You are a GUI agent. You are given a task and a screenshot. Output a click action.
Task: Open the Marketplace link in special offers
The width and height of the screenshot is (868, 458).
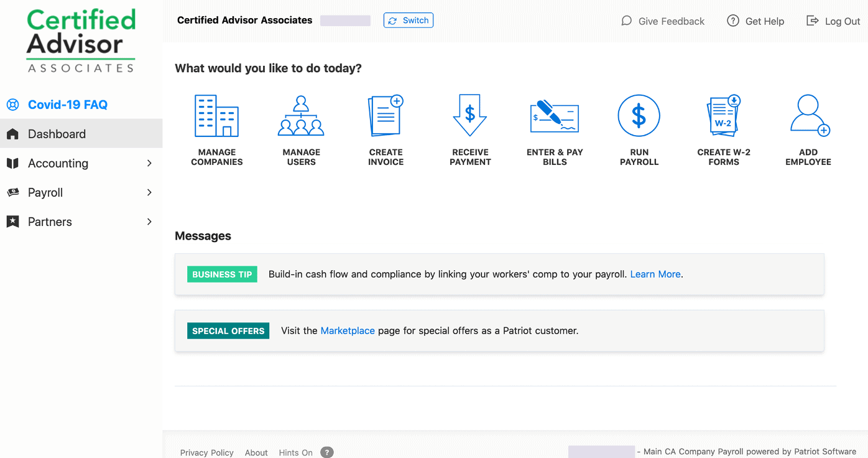pyautogui.click(x=348, y=330)
